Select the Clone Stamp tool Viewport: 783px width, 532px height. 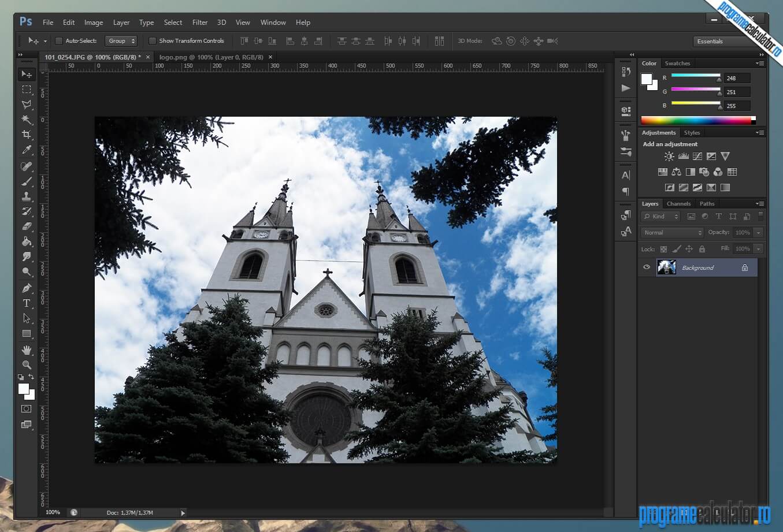point(27,196)
